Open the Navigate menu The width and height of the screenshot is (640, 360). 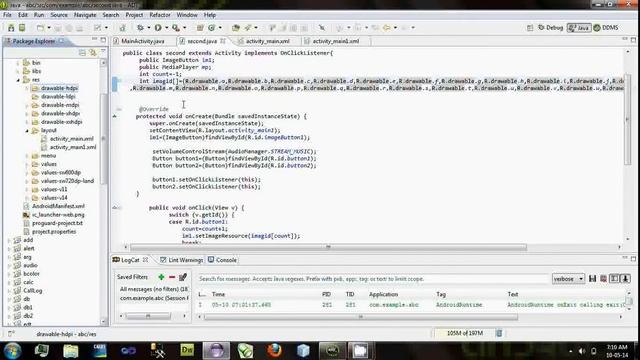tap(85, 15)
